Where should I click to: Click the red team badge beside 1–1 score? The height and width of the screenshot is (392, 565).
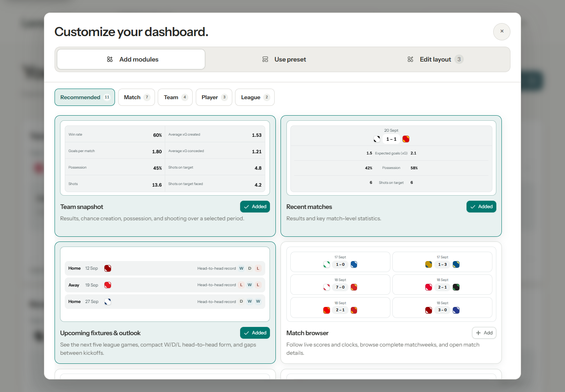click(406, 139)
